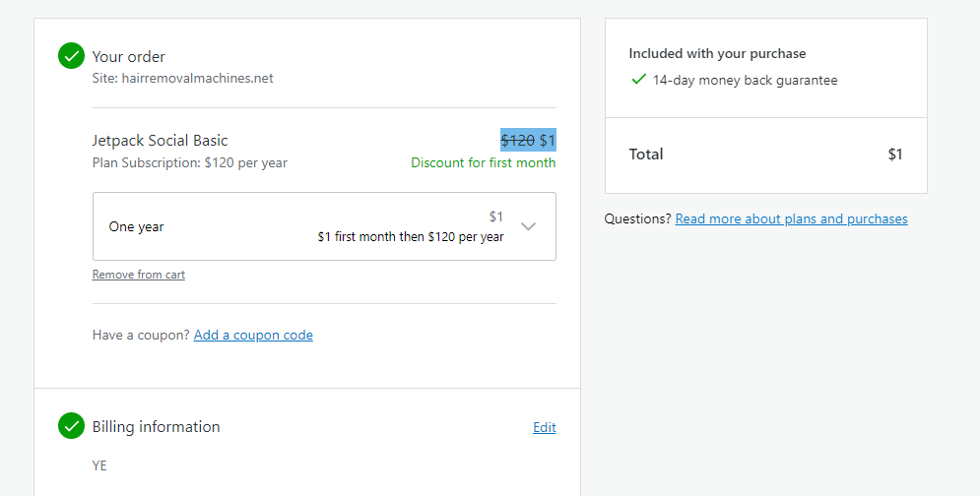The height and width of the screenshot is (496, 980).
Task: Click the green checkmark beside Your order
Action: pyautogui.click(x=71, y=56)
